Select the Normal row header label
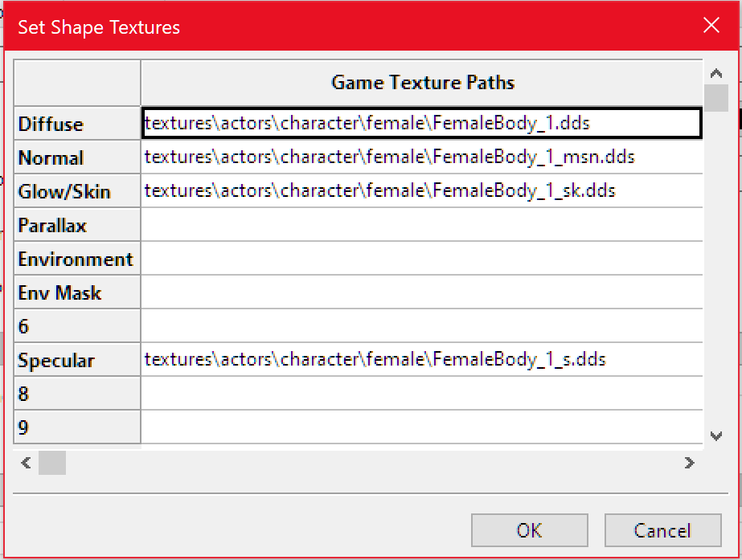The width and height of the screenshot is (742, 560). point(50,157)
